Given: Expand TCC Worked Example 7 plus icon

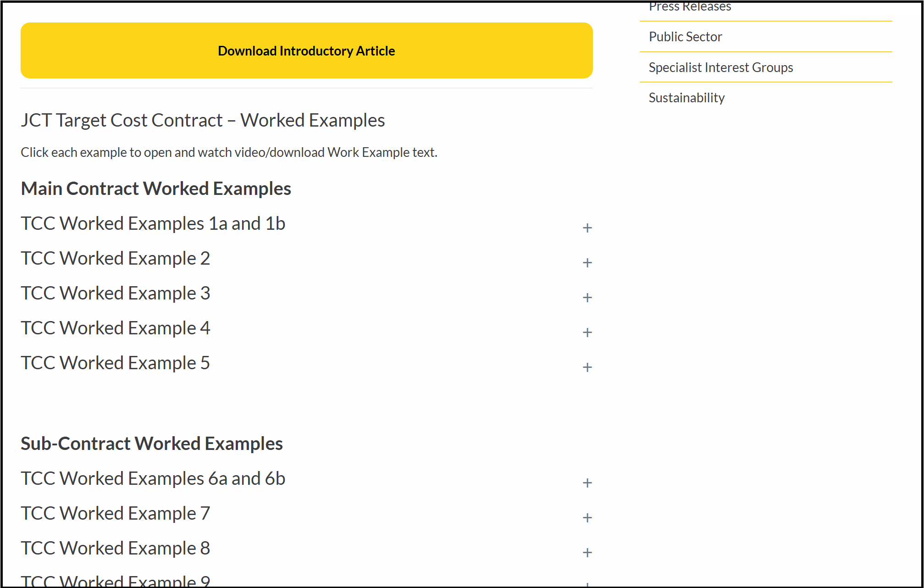Looking at the screenshot, I should click(587, 518).
